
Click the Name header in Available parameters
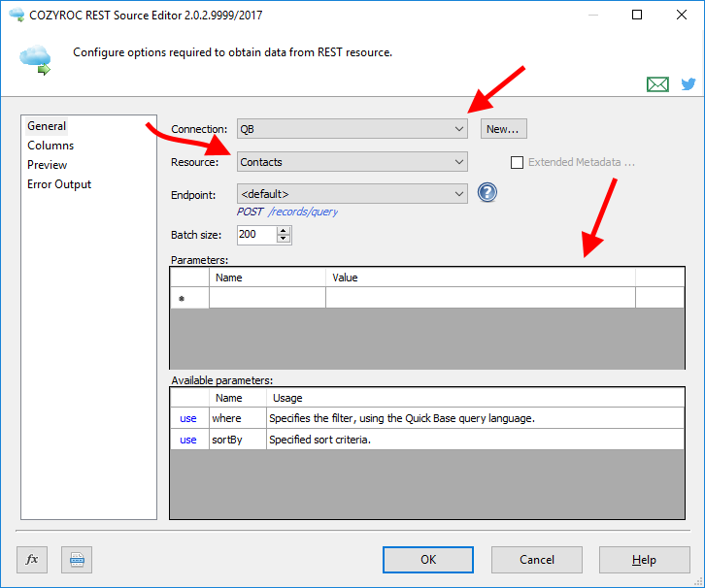[x=238, y=398]
